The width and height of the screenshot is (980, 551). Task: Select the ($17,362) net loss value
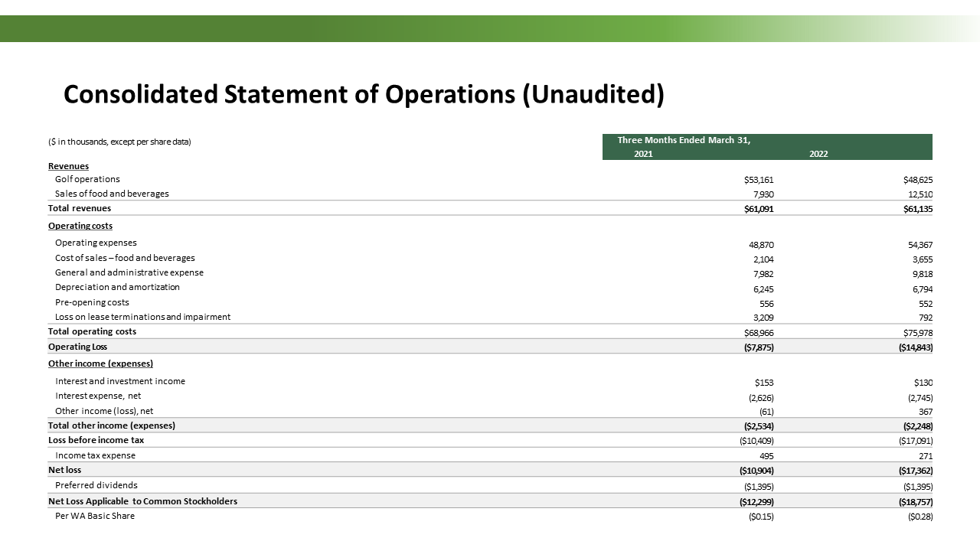(916, 471)
